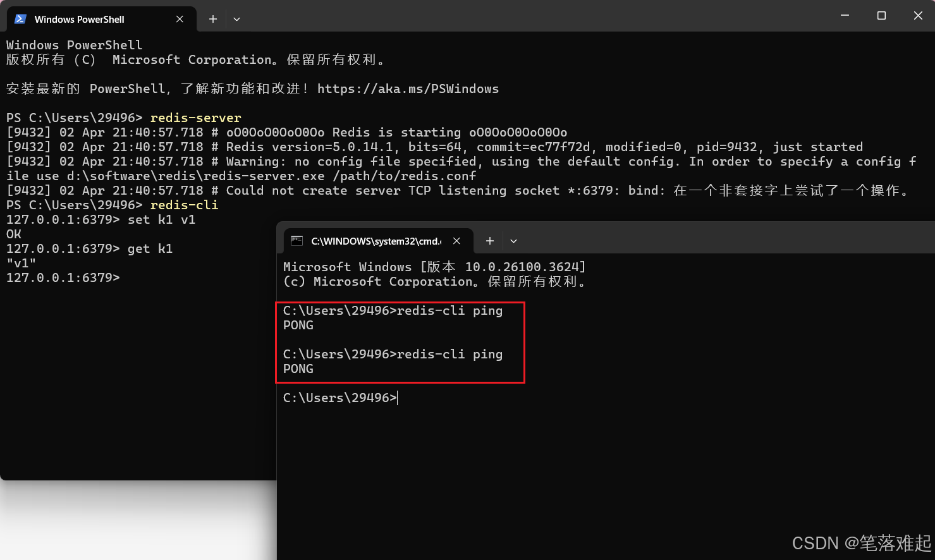935x560 pixels.
Task: Click the OK response line
Action: [x=14, y=234]
